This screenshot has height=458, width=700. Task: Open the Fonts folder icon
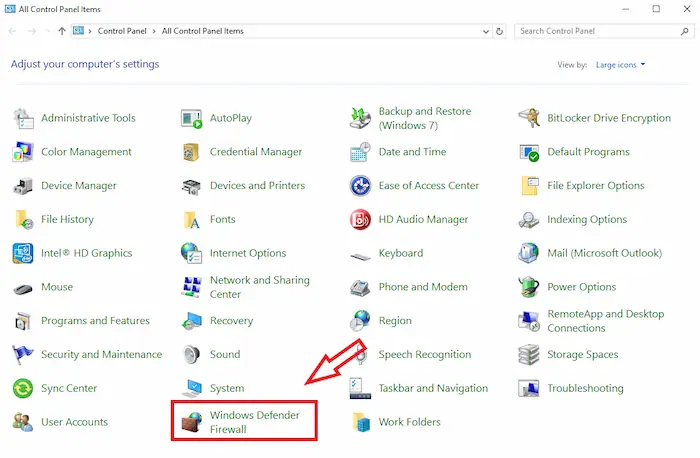point(192,220)
